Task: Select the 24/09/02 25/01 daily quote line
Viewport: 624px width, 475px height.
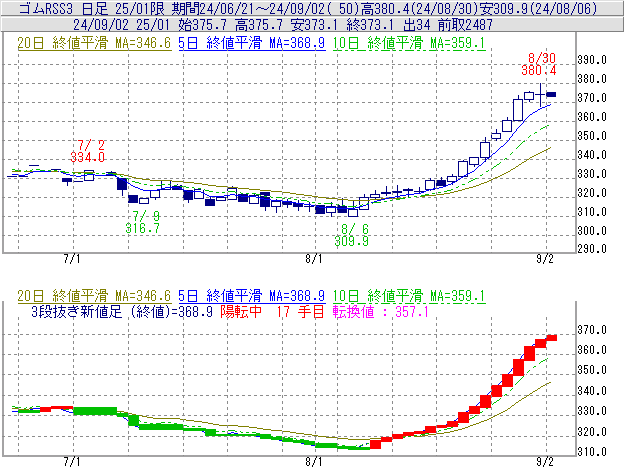Action: click(283, 25)
